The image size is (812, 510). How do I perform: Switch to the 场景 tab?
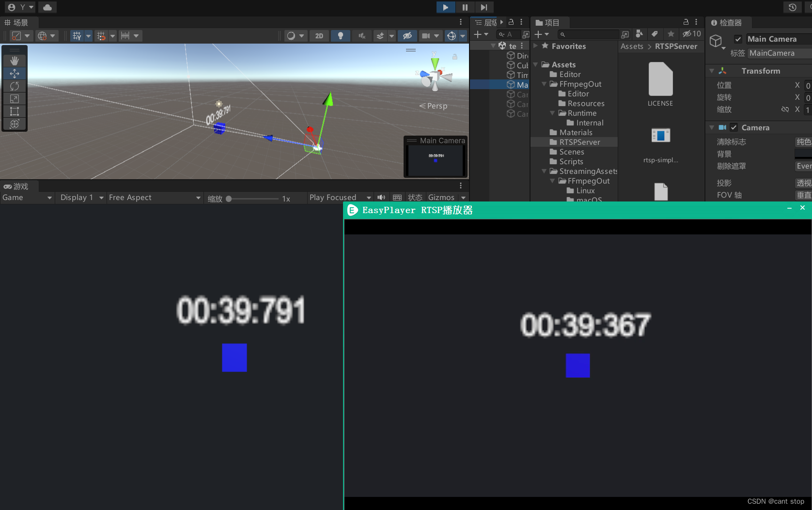coord(18,22)
